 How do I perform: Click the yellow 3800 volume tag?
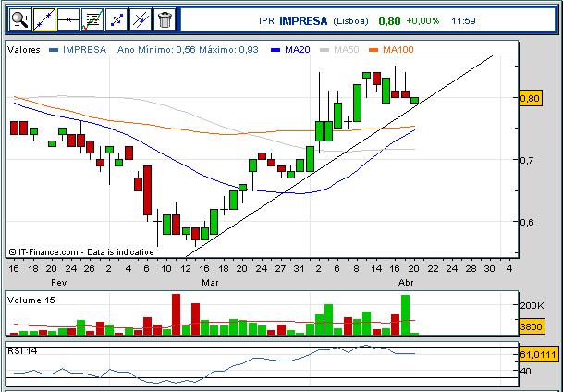click(x=532, y=326)
